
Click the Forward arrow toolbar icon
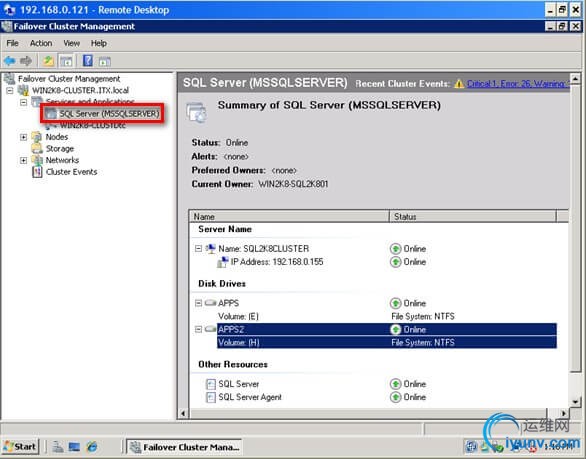pos(26,61)
